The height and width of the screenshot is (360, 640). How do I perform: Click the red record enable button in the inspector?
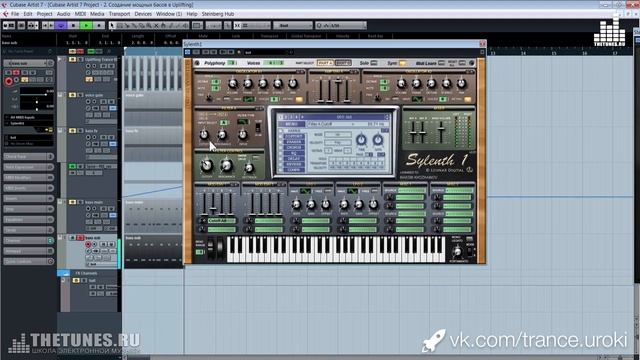tap(8, 81)
